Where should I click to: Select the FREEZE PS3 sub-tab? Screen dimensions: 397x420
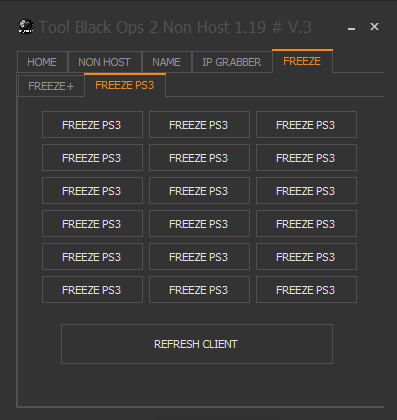click(125, 85)
